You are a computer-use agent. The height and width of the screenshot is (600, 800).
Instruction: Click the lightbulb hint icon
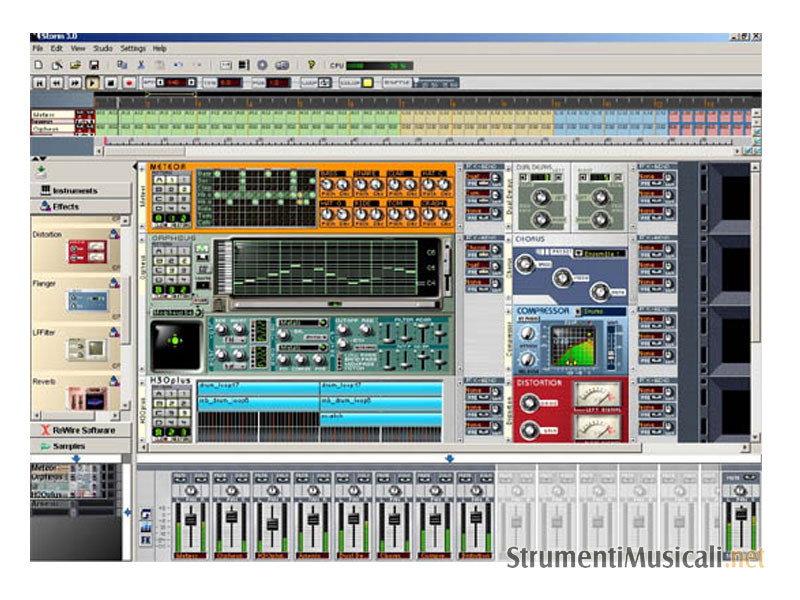311,65
